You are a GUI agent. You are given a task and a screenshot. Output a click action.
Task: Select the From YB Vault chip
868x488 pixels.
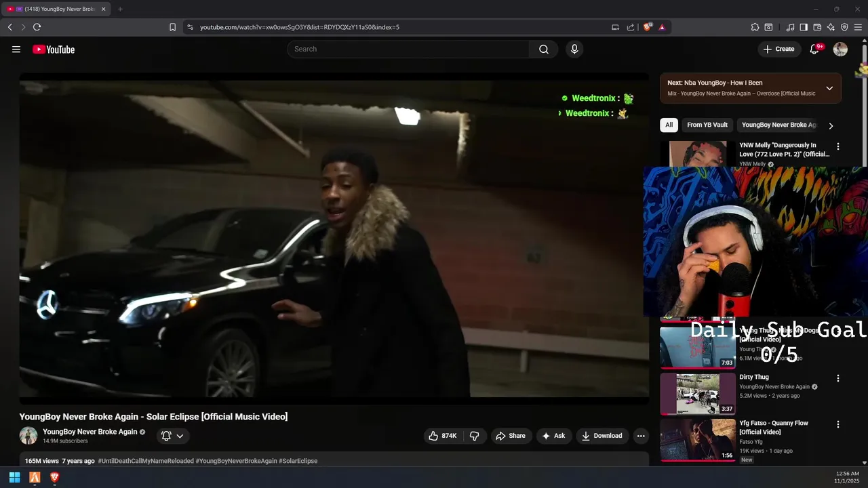pos(707,125)
